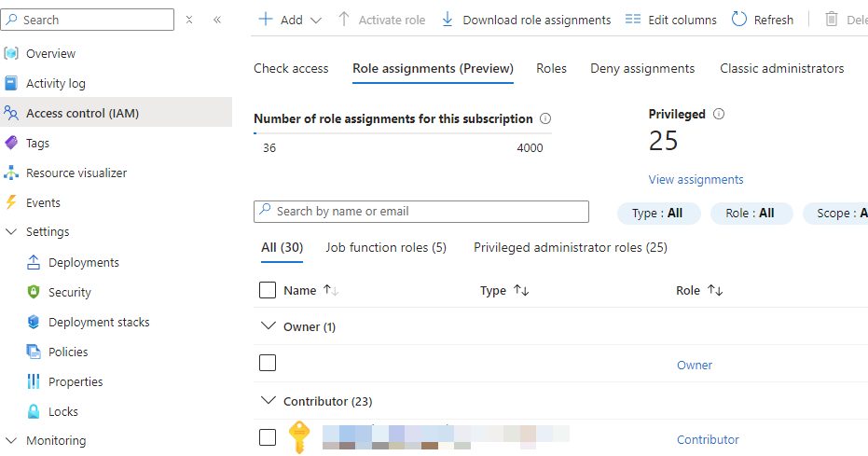Viewport: 868px width, 456px height.
Task: Focus the sidebar Search box
Action: tap(88, 20)
